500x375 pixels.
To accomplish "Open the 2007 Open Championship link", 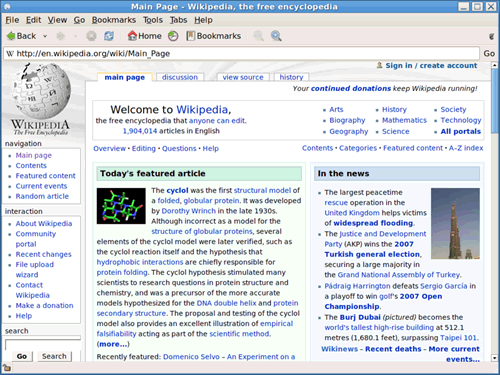I will (x=383, y=301).
